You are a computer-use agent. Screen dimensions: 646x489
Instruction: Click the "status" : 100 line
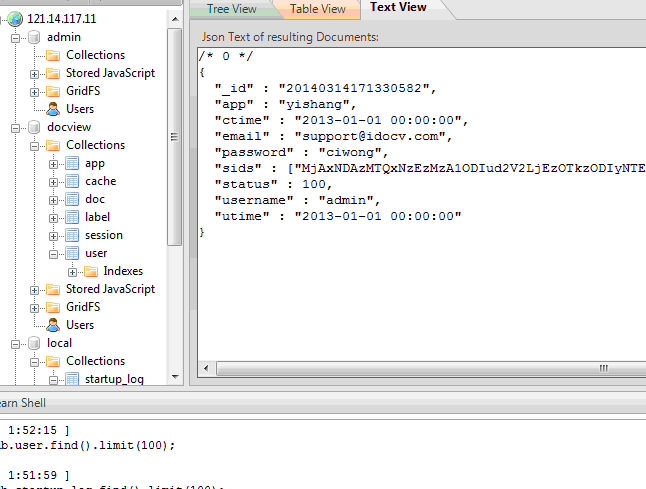(273, 184)
